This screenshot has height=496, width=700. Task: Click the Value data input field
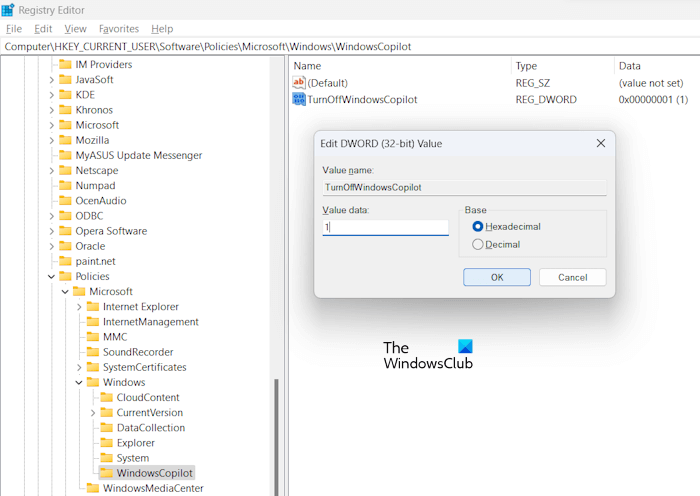[x=385, y=227]
